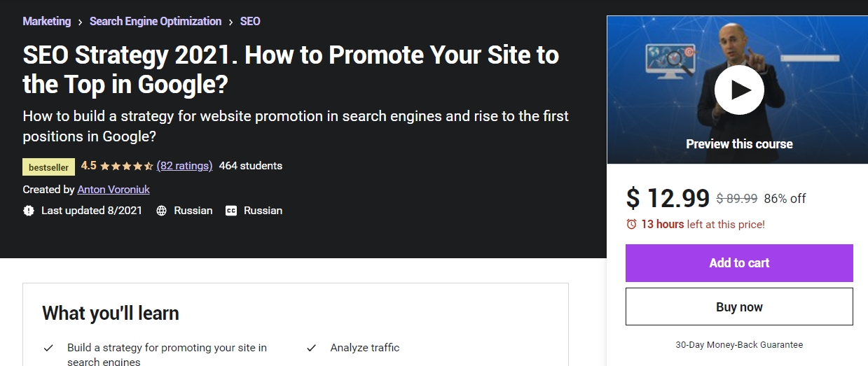Click the checkmark beside Analyze traffic
Image resolution: width=868 pixels, height=366 pixels.
click(312, 348)
